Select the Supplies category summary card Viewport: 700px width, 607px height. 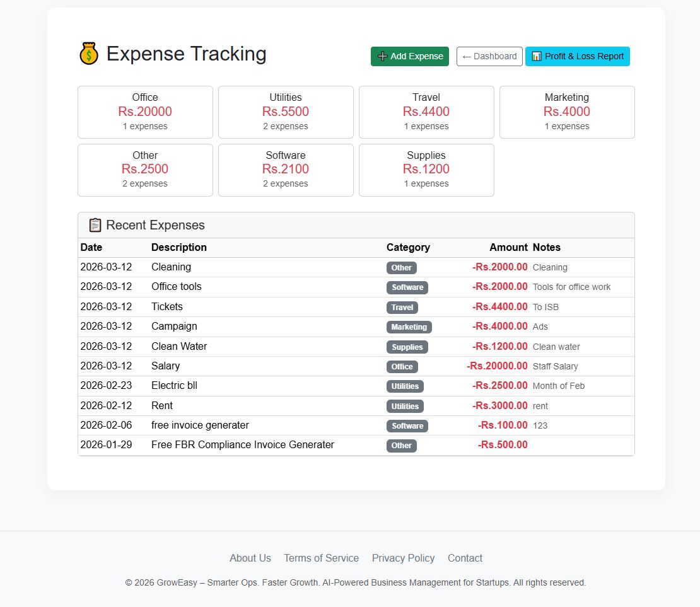tap(426, 170)
